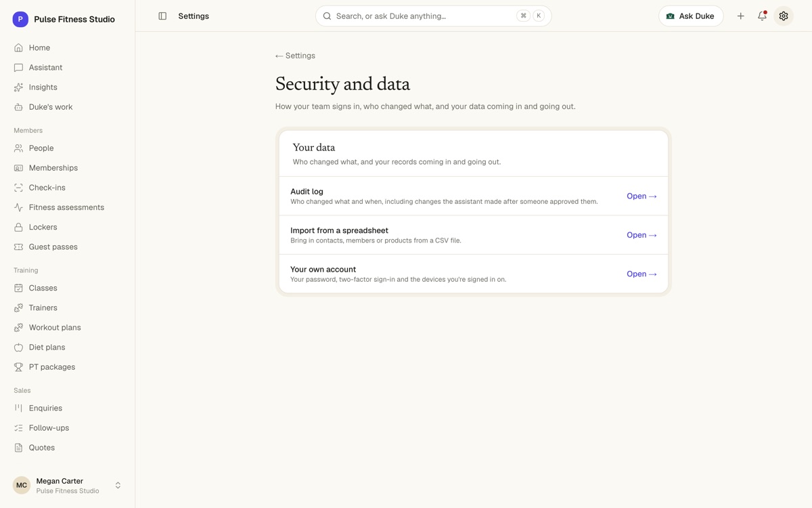Navigate to Guest passes

point(53,247)
